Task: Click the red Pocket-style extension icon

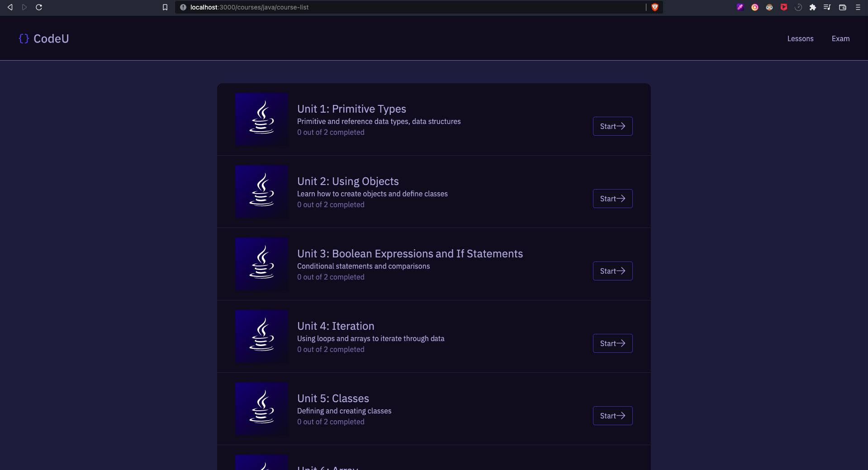Action: click(x=784, y=7)
